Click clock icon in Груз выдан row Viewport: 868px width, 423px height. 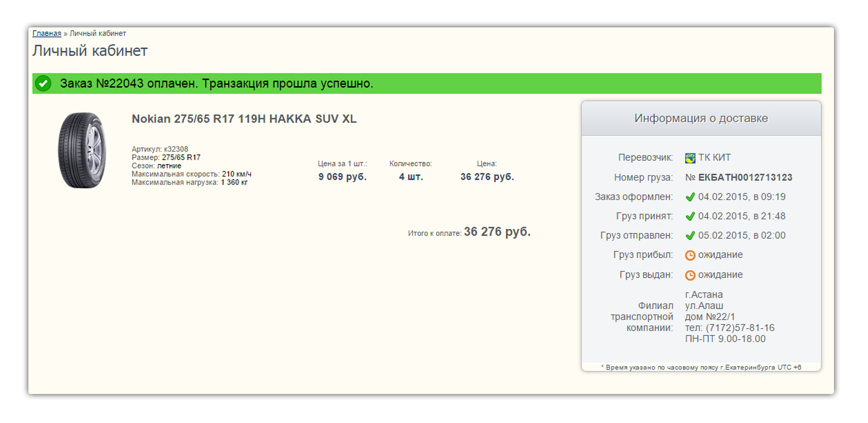point(690,275)
